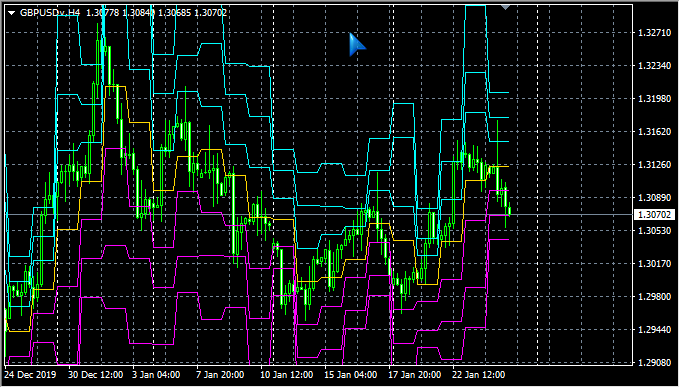Click the 1.30170 price scale label

(654, 264)
